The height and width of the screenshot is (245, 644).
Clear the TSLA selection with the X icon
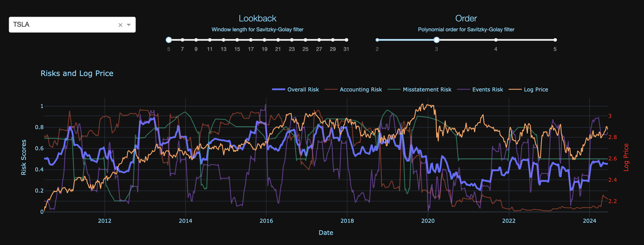coord(120,25)
